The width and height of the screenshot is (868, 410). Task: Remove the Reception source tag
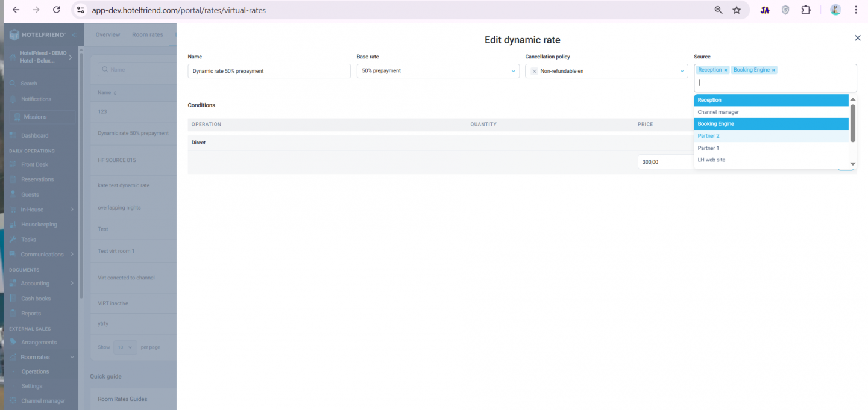[x=726, y=70]
